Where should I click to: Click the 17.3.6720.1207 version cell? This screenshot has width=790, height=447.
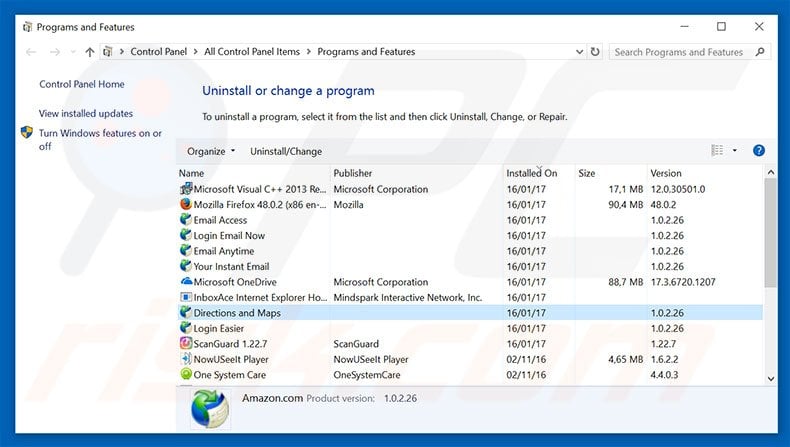(x=683, y=282)
